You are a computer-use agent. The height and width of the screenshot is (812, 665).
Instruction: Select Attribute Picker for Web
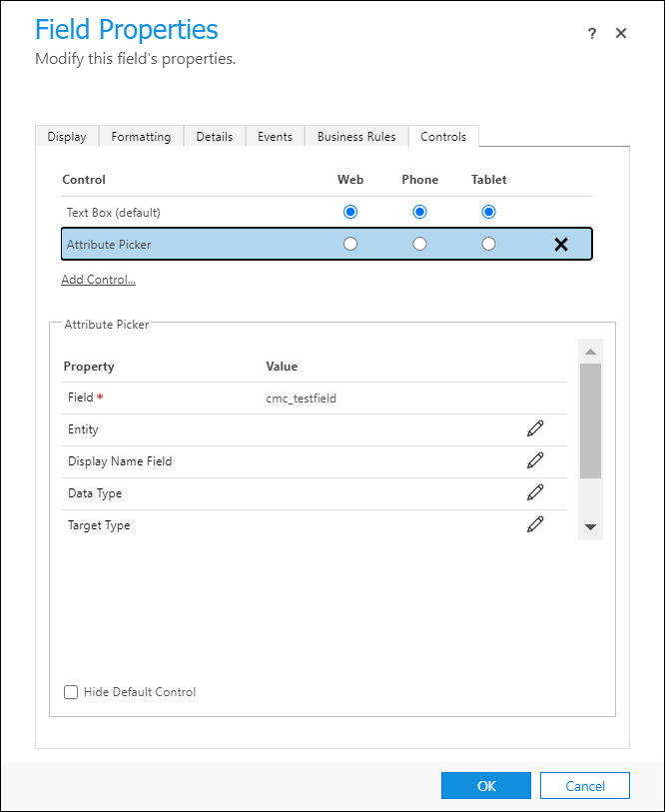(349, 243)
